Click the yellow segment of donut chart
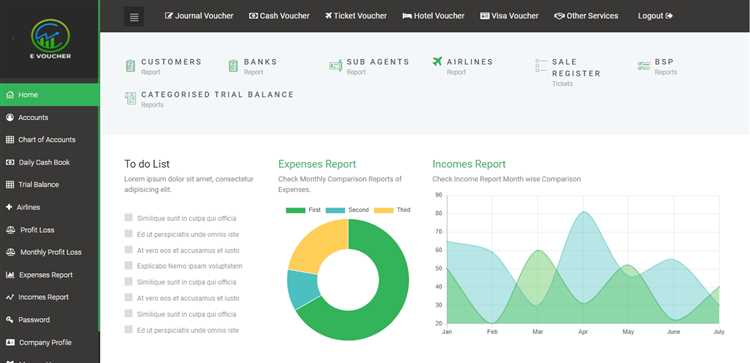750x363 pixels. pyautogui.click(x=317, y=246)
